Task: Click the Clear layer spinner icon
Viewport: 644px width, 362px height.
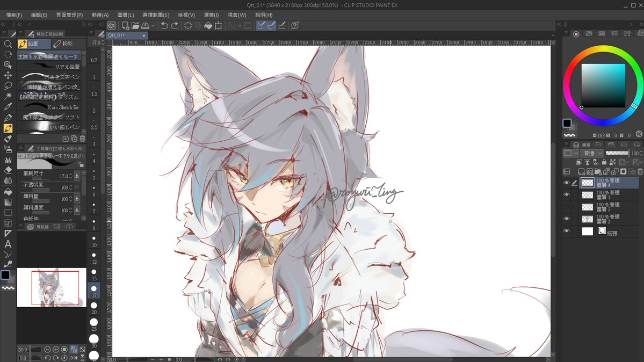Action: (187, 25)
